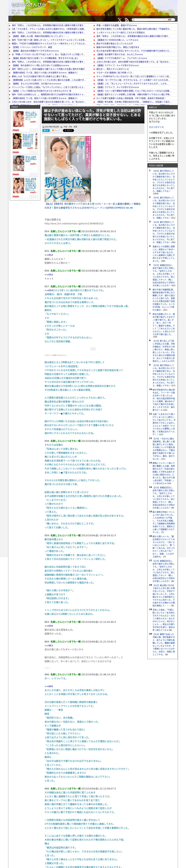Viewport: 186px width, 868px height.
Task: Open headline X民「うちの息子…プラレール
Action: point(49,29)
